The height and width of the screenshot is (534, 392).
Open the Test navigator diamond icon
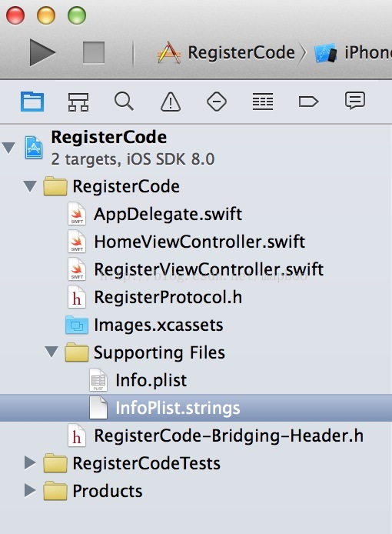217,102
